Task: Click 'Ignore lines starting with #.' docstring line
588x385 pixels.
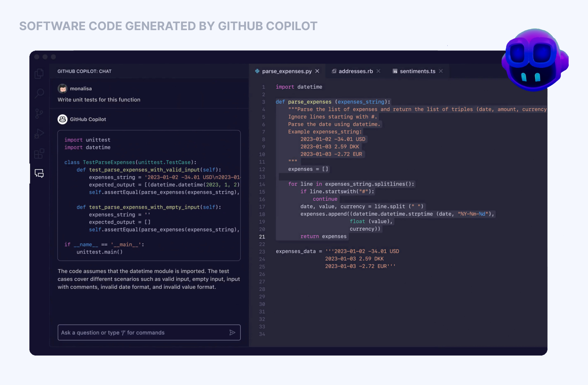Action: (333, 117)
